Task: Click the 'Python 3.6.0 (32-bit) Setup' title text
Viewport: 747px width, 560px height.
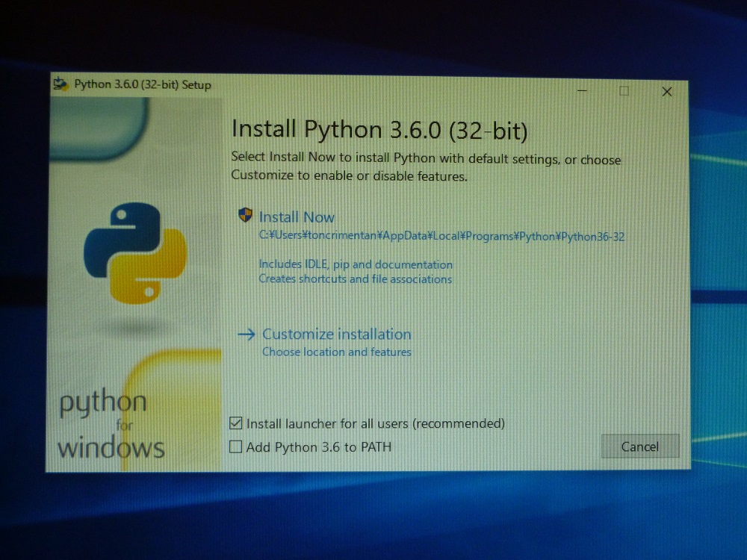Action: click(143, 85)
